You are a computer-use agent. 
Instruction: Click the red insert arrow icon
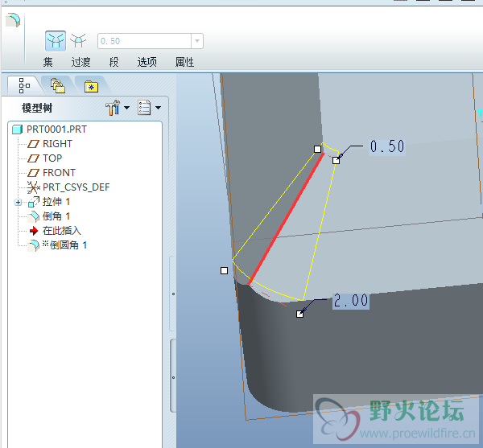(x=34, y=231)
